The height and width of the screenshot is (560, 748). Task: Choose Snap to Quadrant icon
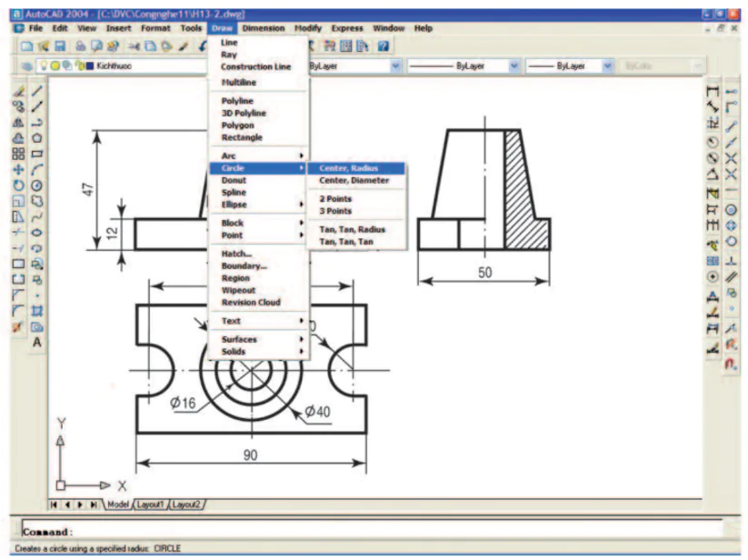click(x=732, y=225)
